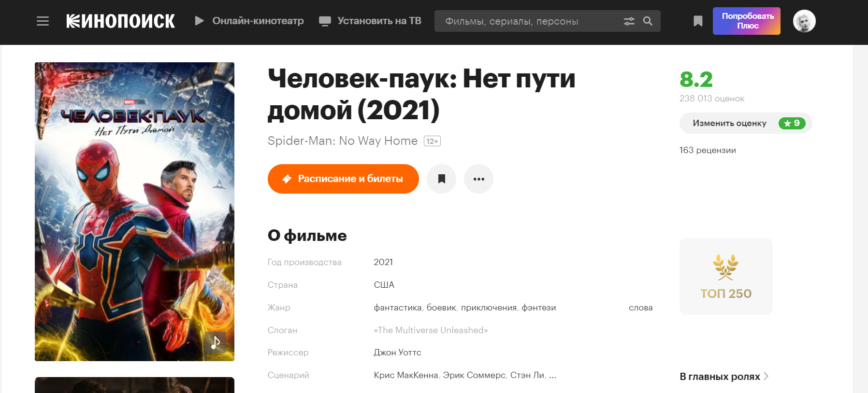Viewport: 868px width, 393px height.
Task: Open the hamburger menu
Action: [x=43, y=21]
